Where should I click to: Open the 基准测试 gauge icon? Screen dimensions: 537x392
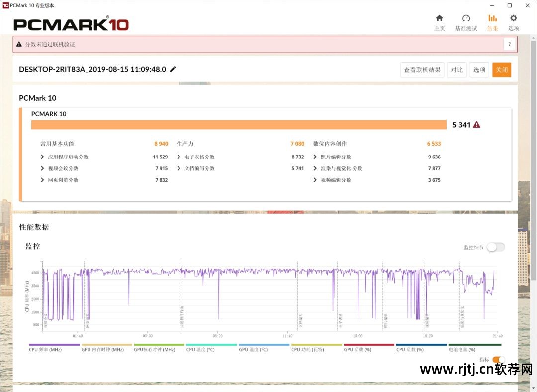[466, 18]
